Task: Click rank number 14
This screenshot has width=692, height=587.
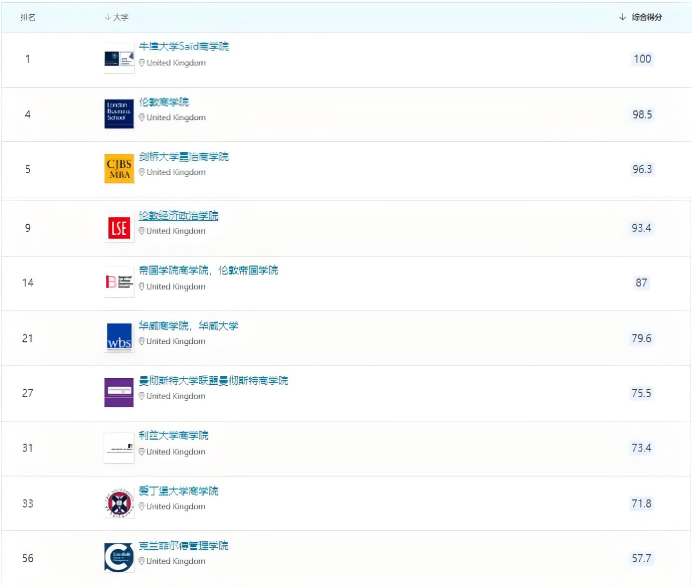Action: click(x=28, y=282)
